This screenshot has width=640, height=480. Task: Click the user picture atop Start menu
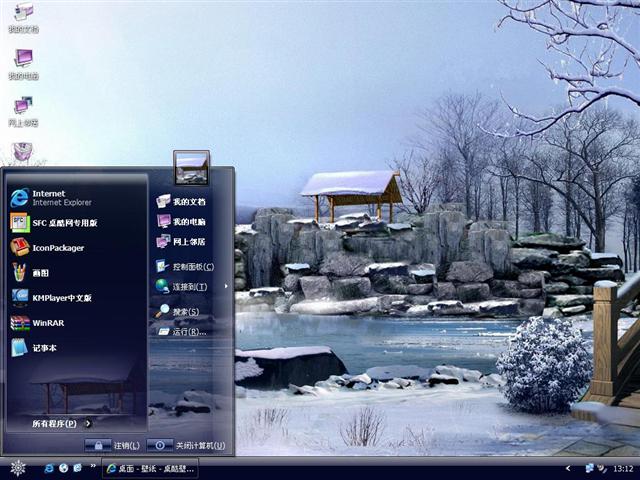(191, 167)
